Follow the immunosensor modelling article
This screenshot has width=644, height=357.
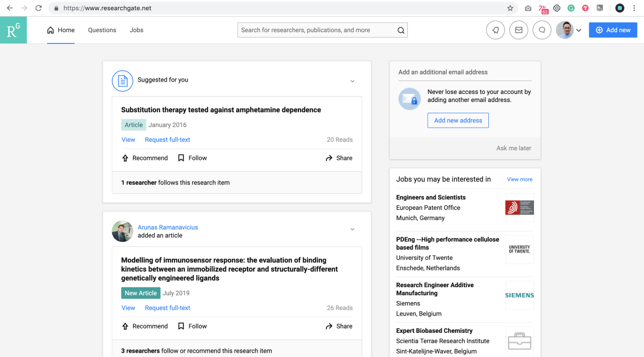(x=192, y=326)
